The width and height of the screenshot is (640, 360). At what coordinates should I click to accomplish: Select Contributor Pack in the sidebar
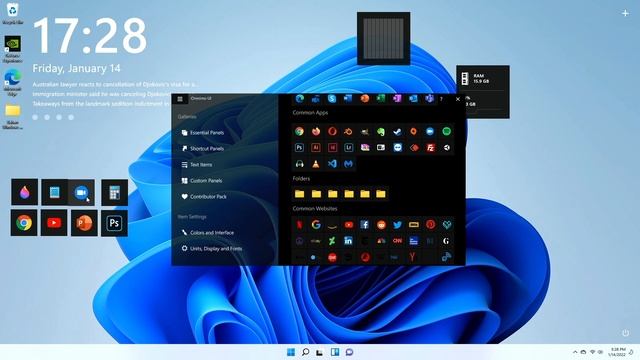(204, 196)
